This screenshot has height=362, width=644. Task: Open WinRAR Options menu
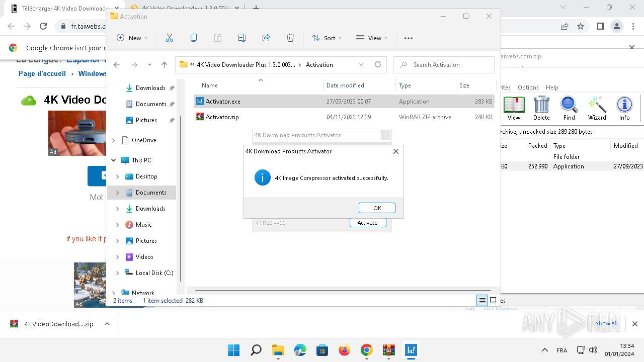point(528,87)
